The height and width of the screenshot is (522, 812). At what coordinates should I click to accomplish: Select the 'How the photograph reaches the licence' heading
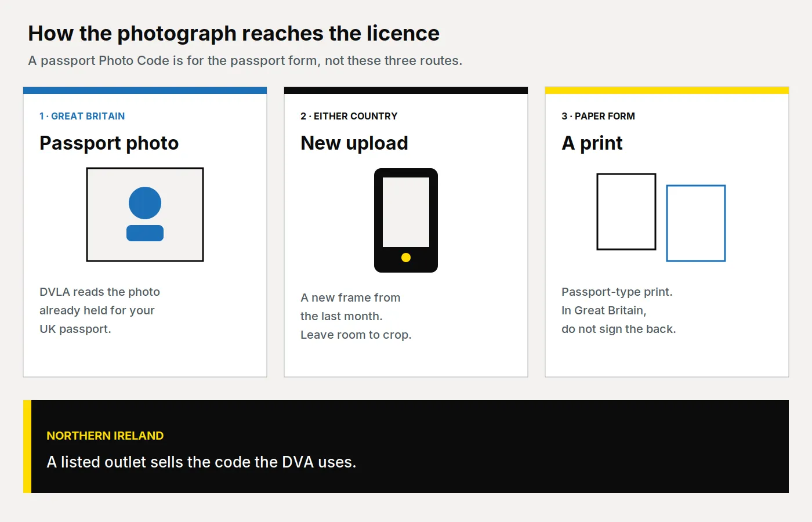(234, 34)
